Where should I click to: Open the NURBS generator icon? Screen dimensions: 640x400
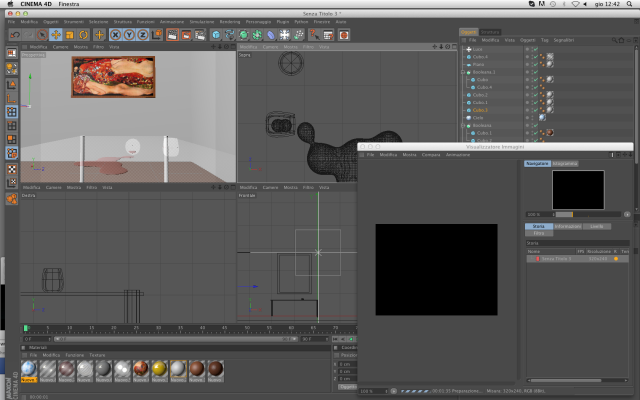tap(243, 35)
